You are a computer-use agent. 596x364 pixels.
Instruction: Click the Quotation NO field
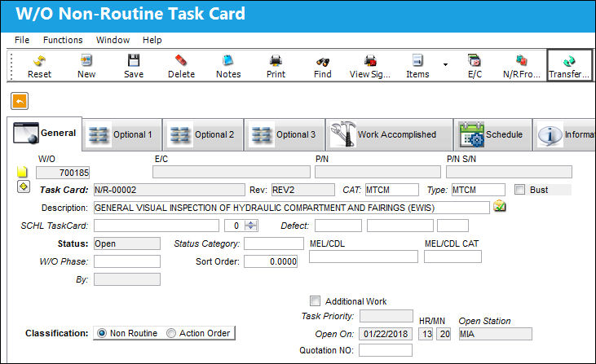386,350
